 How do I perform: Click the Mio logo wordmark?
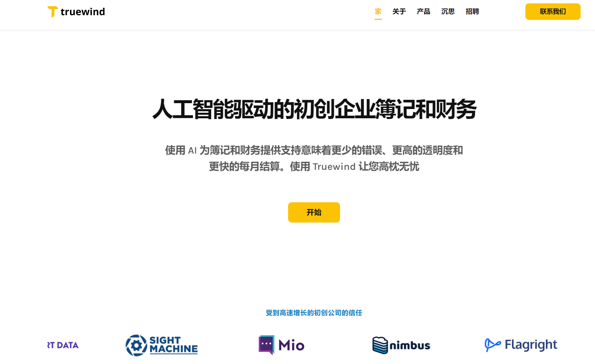pyautogui.click(x=291, y=345)
